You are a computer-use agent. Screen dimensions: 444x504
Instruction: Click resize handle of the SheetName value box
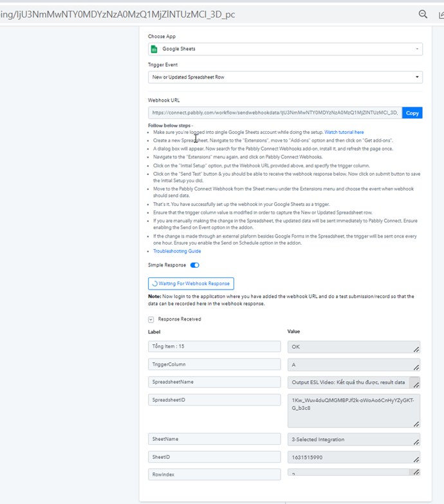coord(416,442)
